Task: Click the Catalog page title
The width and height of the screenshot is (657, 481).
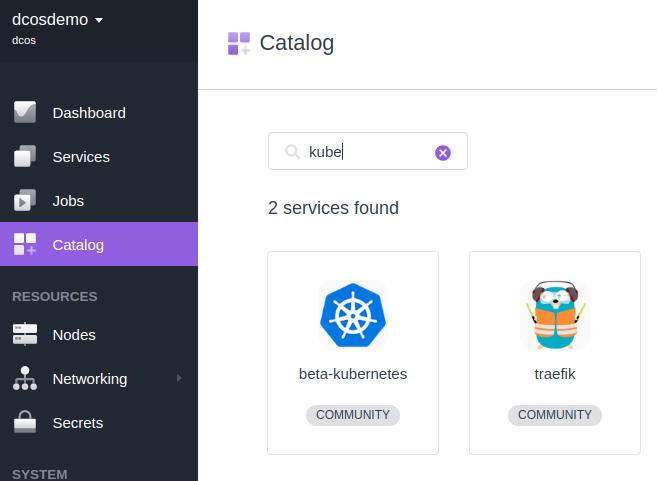Action: pyautogui.click(x=297, y=43)
